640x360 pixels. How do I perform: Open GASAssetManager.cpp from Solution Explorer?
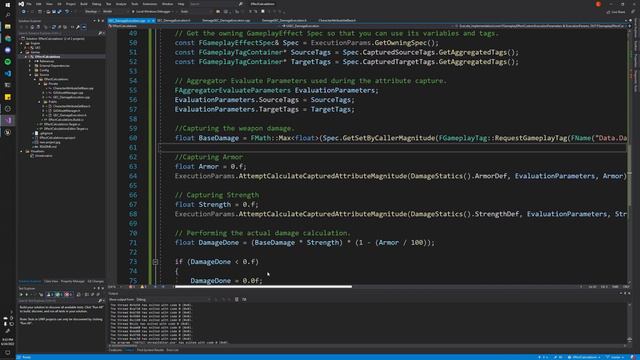(x=68, y=93)
